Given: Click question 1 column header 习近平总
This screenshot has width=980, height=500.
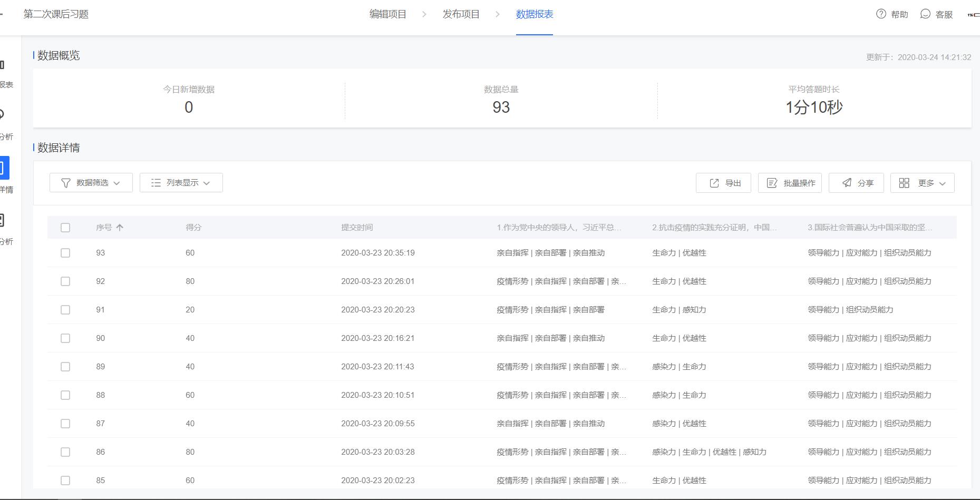Looking at the screenshot, I should pyautogui.click(x=559, y=228).
